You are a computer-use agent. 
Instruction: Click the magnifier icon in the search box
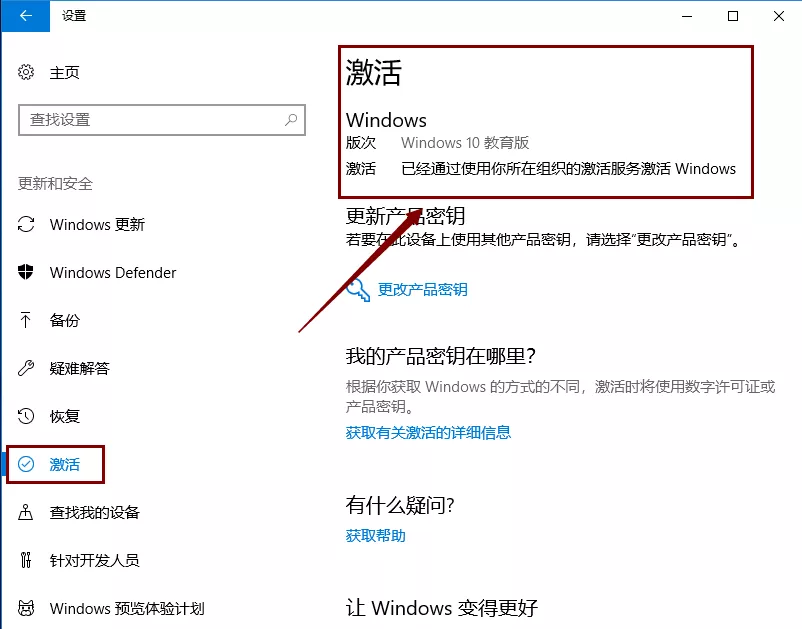click(291, 120)
